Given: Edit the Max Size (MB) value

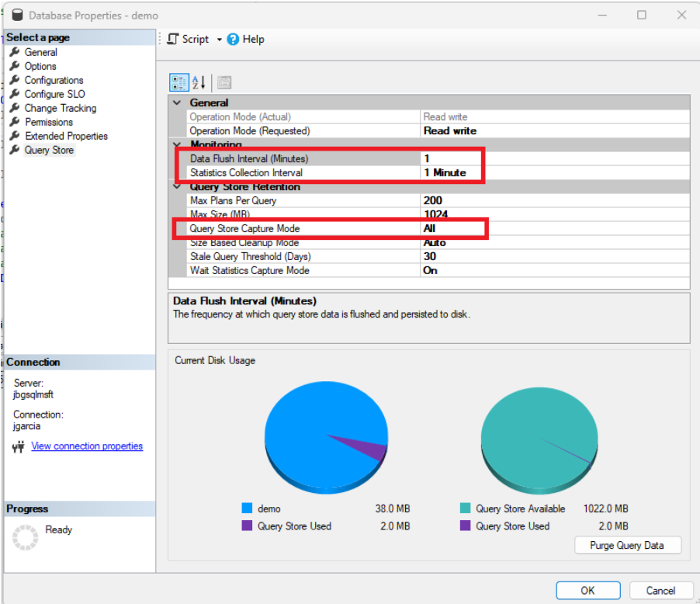Looking at the screenshot, I should 555,214.
